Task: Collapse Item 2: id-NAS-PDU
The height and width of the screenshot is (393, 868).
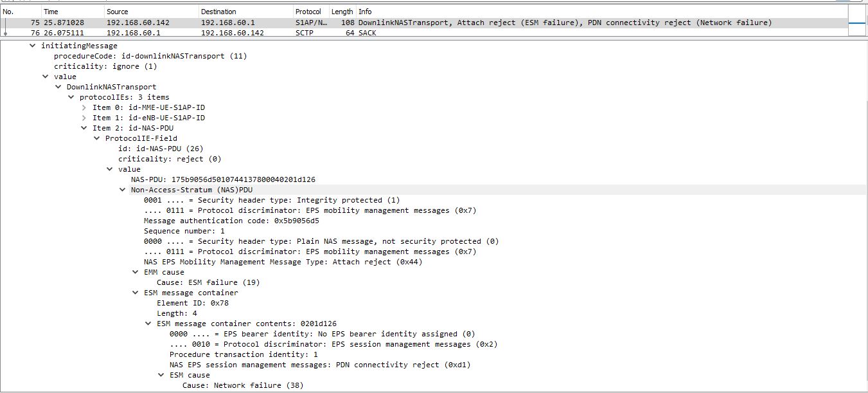Action: 84,127
